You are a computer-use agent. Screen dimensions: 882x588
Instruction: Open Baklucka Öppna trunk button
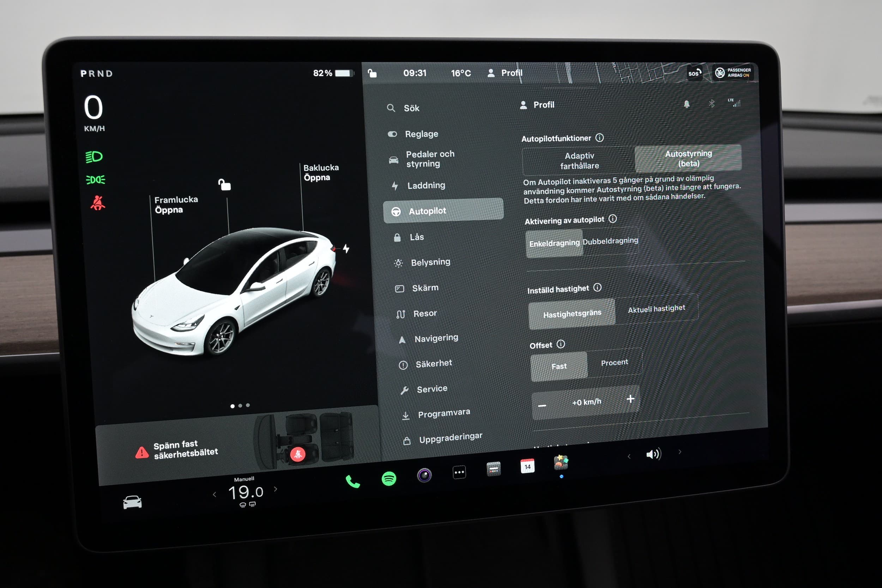click(x=321, y=172)
